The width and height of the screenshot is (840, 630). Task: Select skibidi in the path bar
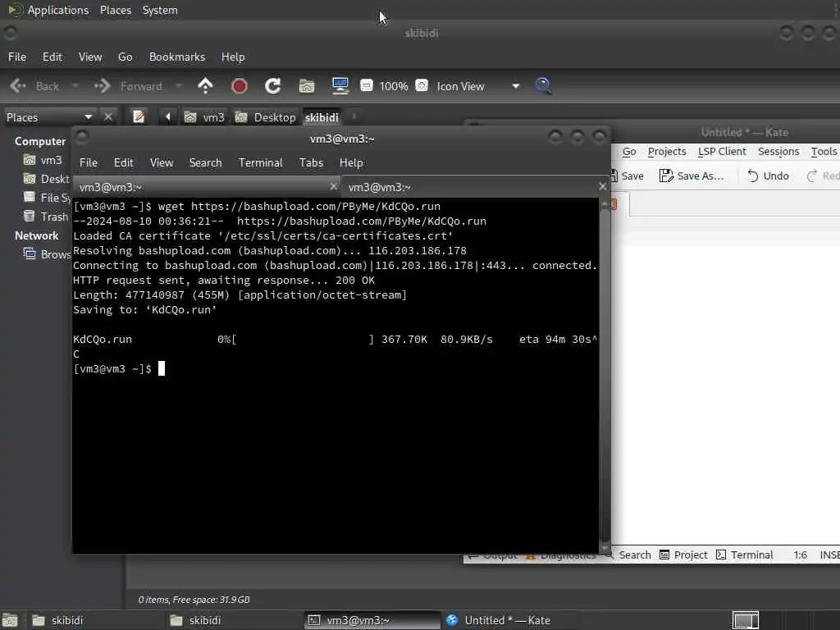click(x=322, y=116)
